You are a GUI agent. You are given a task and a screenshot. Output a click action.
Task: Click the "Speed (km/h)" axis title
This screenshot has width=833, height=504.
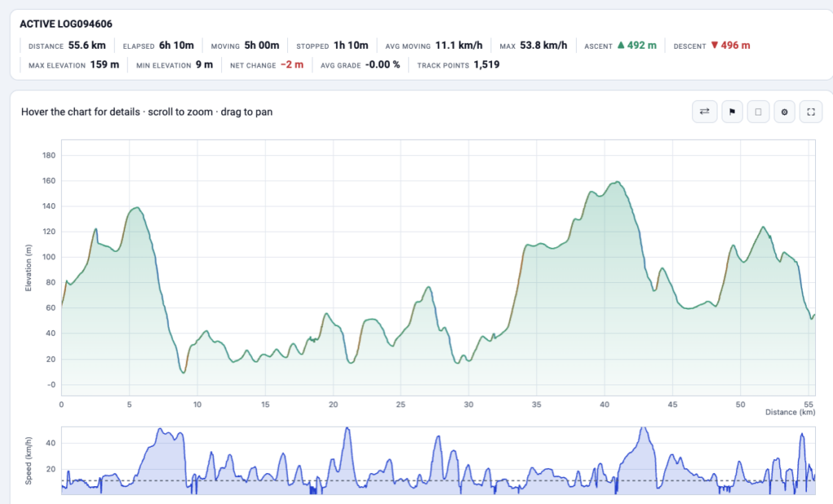(x=28, y=460)
